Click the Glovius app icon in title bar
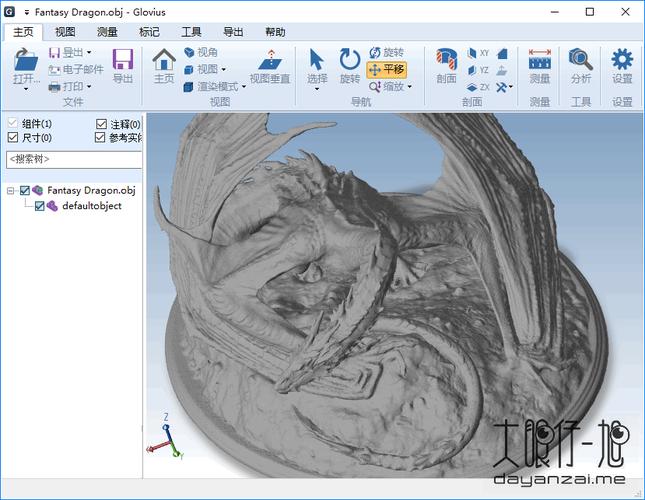645x500 pixels. 9,12
